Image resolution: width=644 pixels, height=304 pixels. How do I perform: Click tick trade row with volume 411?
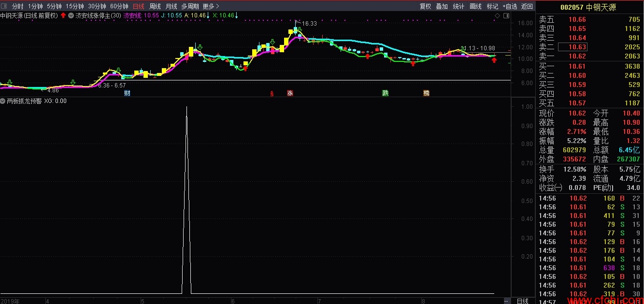pyautogui.click(x=589, y=216)
